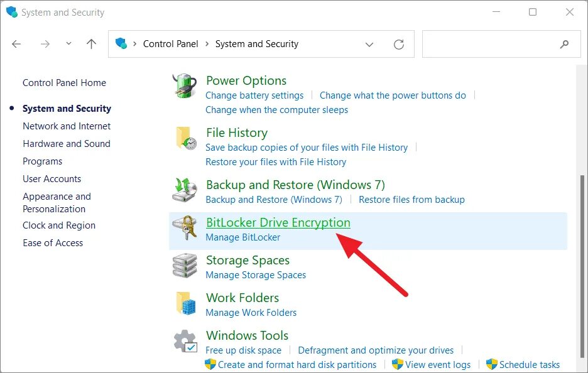Go forward with the right arrow

[x=45, y=44]
